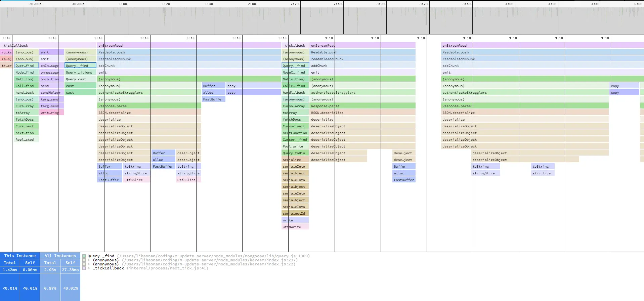Screen dimensions: 644x301
Task: Expand the (anonymous) index.js:22 stack row
Action: 89,264
